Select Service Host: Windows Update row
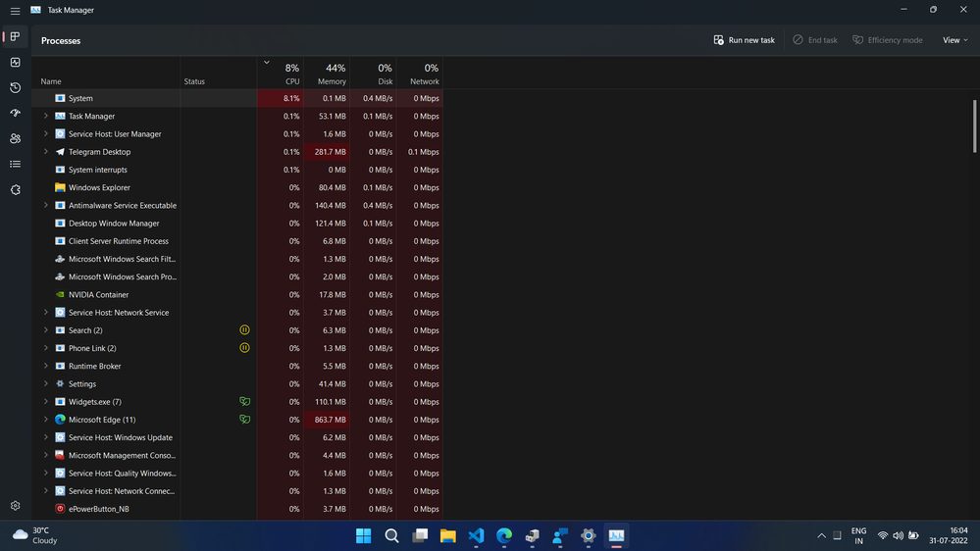 pyautogui.click(x=237, y=437)
